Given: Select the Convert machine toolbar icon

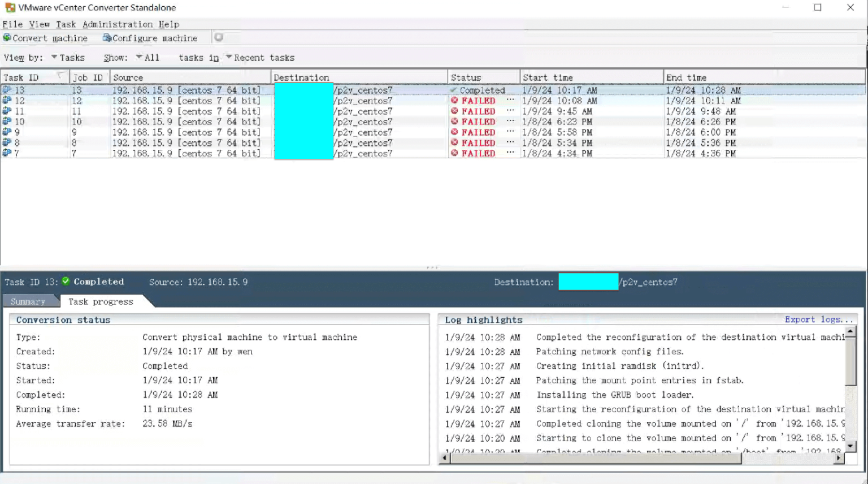Looking at the screenshot, I should click(x=7, y=38).
